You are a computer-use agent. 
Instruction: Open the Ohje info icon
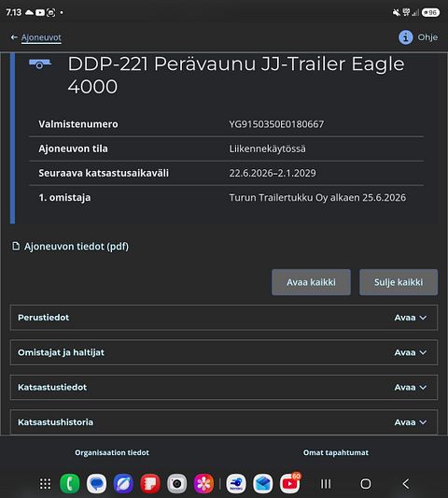click(405, 37)
